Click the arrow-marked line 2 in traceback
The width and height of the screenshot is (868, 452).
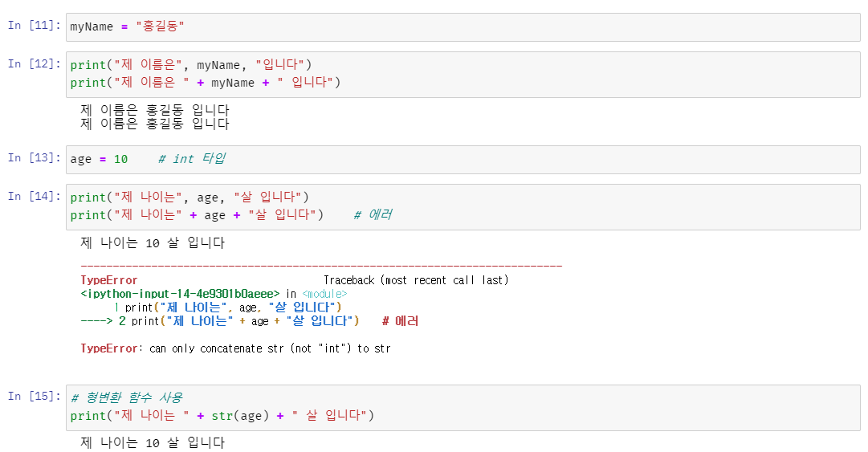coord(249,321)
